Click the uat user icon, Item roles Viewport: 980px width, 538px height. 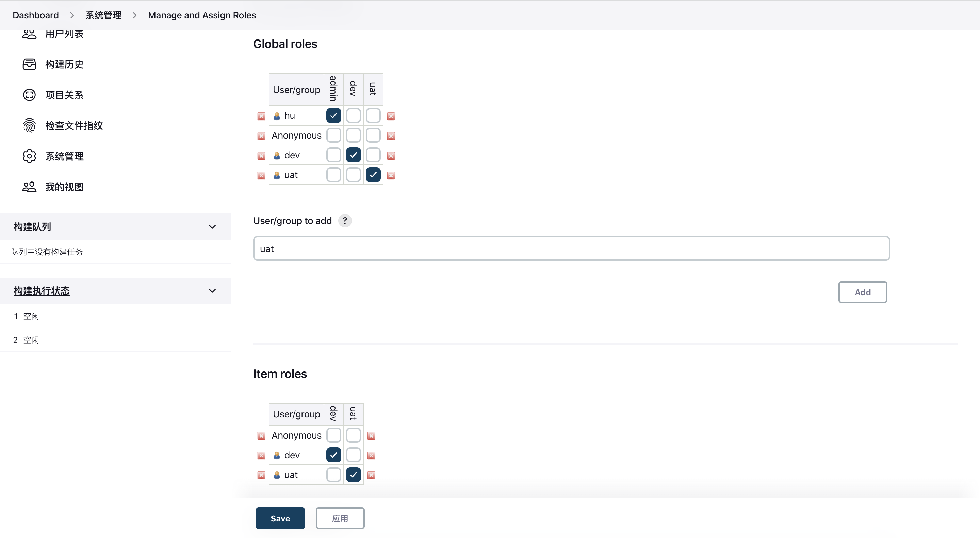(x=277, y=476)
